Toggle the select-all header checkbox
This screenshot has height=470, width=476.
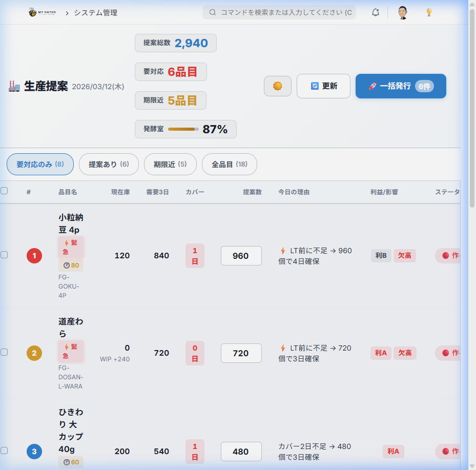tap(4, 191)
